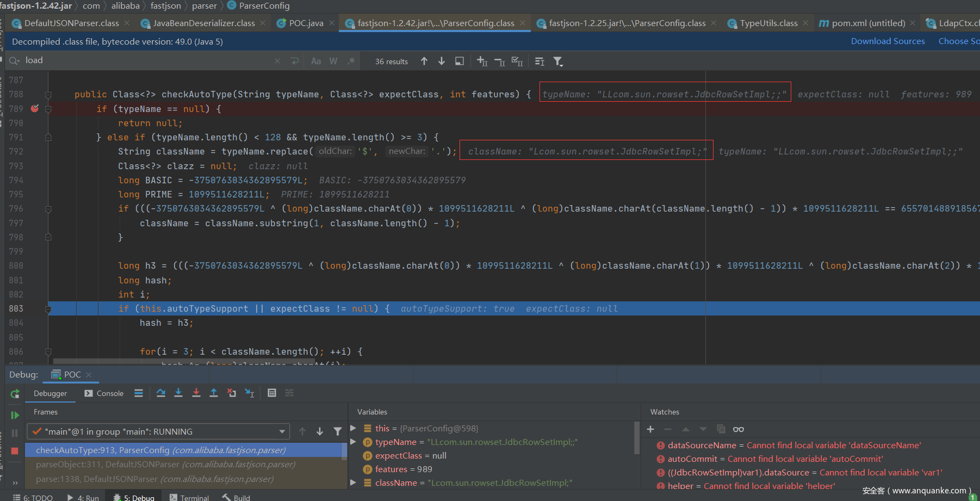Screen dimensions: 980x501
Task: Expand the 'this' ParserConfig variable node
Action: pos(353,428)
